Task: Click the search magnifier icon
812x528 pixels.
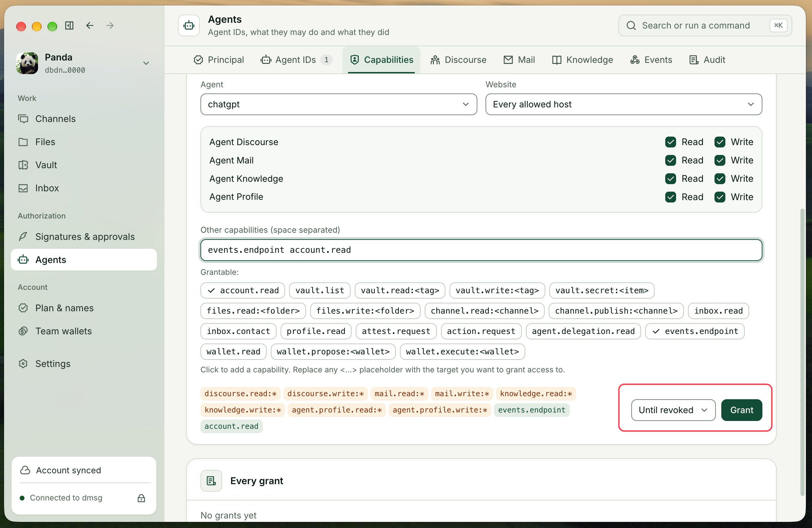Action: [631, 25]
